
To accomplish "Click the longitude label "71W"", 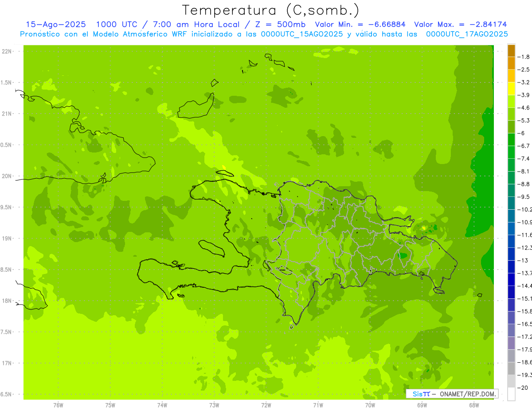I will click(318, 405).
